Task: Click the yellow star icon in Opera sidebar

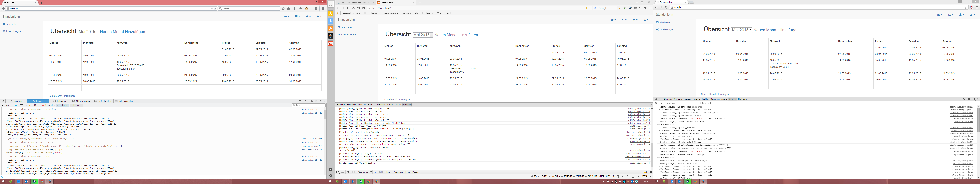Action: (331, 13)
